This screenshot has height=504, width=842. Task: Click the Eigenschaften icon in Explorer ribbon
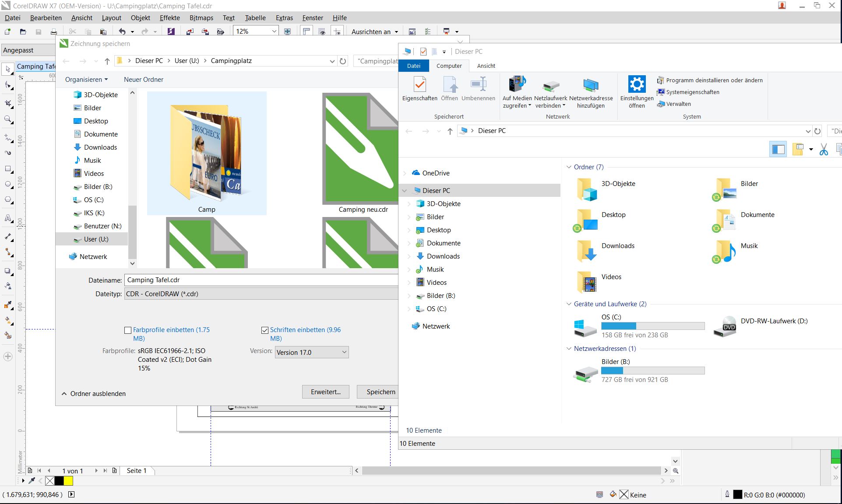pos(419,89)
